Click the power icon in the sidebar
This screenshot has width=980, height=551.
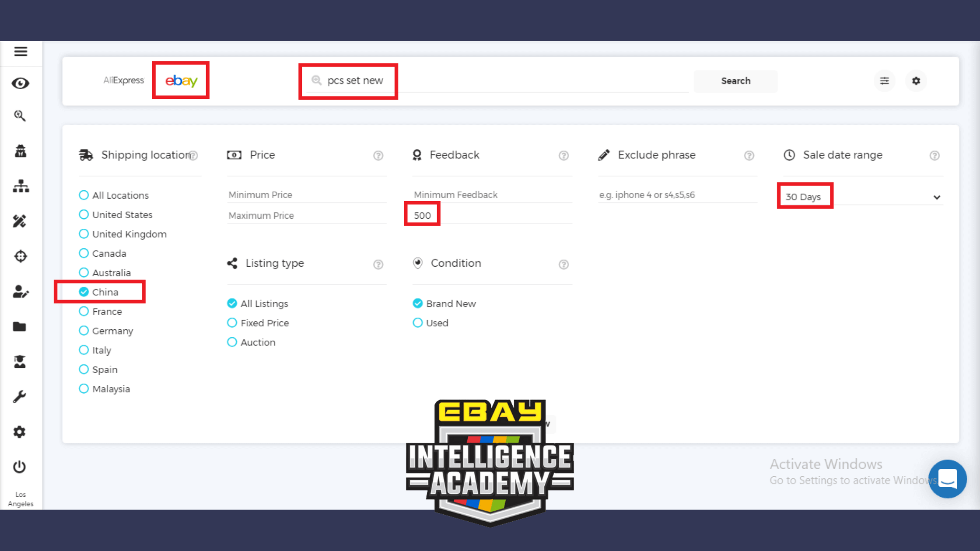[x=20, y=467]
